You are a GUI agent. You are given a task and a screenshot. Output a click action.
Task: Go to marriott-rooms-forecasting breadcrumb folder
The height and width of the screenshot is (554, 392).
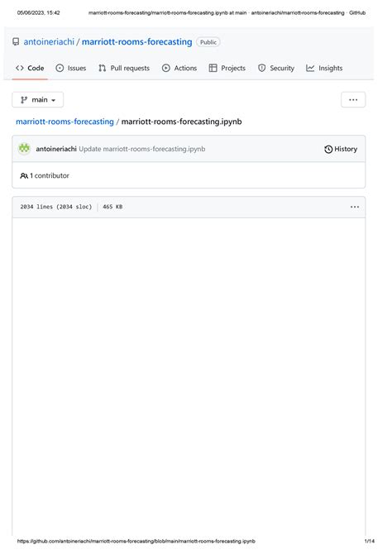[x=65, y=122]
